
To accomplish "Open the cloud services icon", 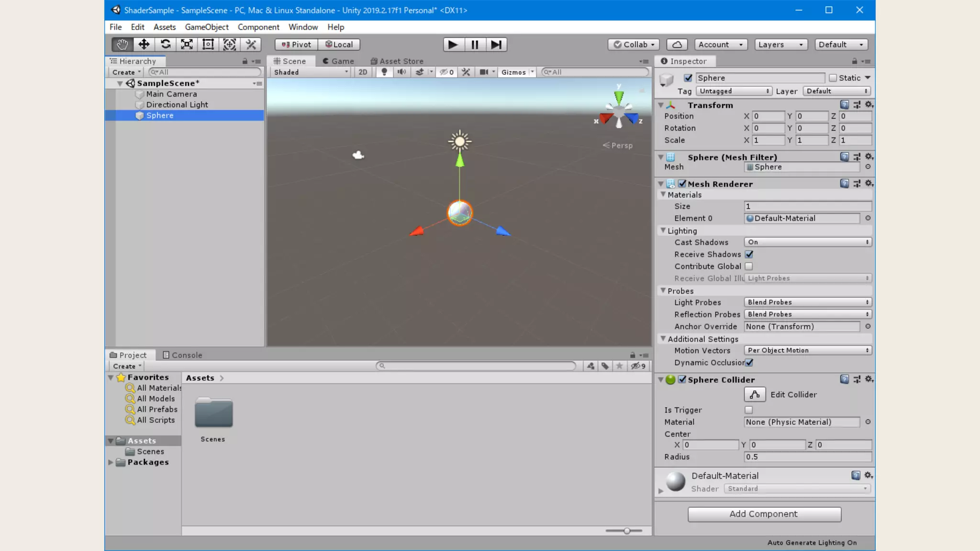I will (677, 44).
